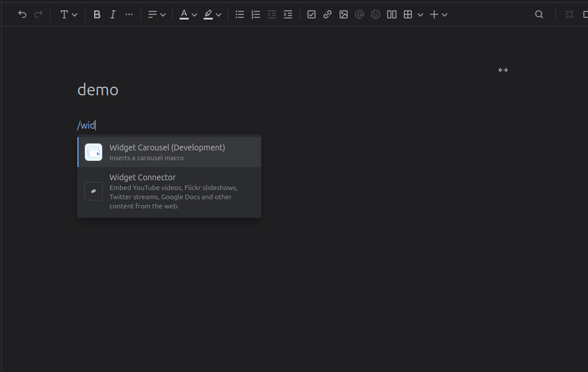Click the AI sparkle icon

(570, 15)
